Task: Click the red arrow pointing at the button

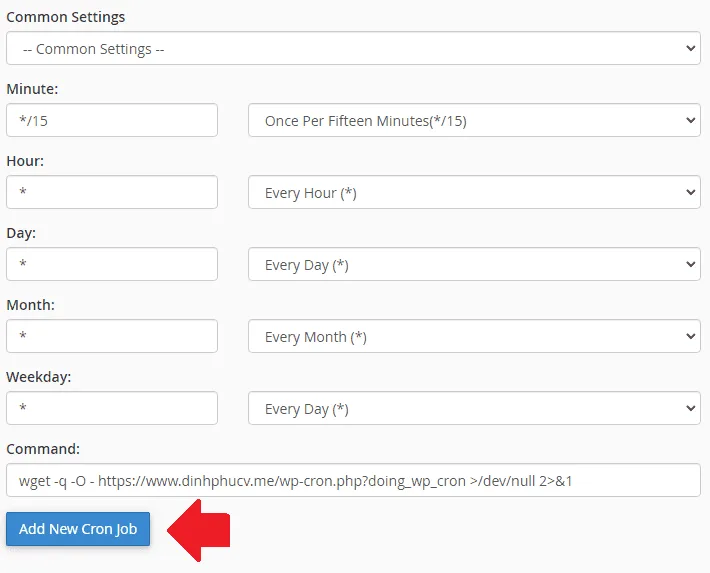Action: (199, 530)
